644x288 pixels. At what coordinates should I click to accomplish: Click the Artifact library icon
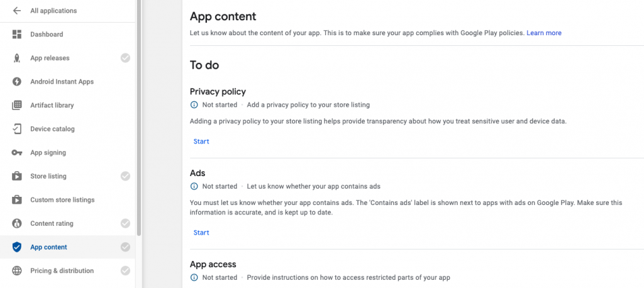click(17, 106)
